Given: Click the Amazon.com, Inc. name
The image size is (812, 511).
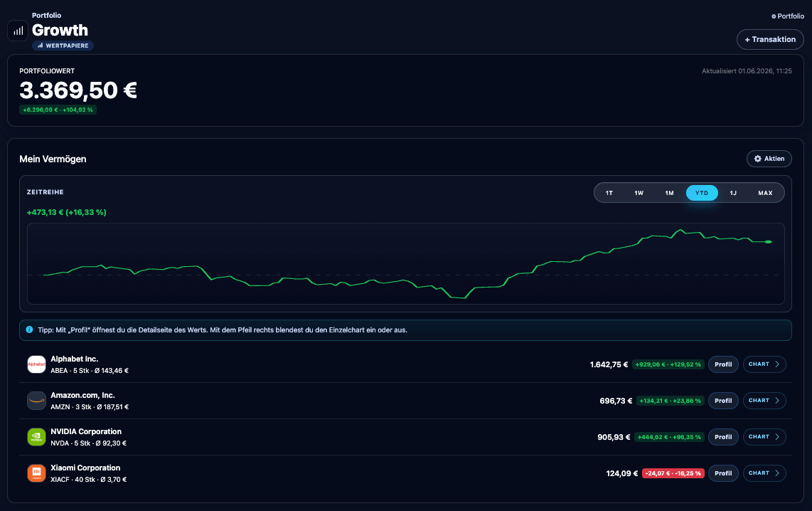Looking at the screenshot, I should 82,395.
